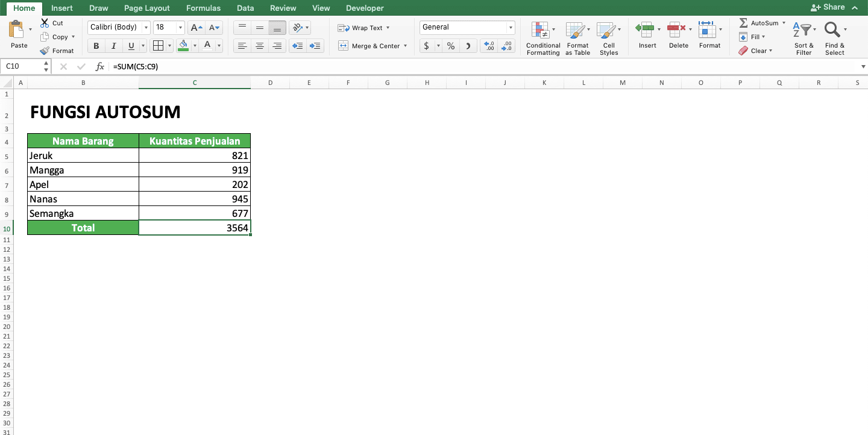Image resolution: width=868 pixels, height=435 pixels.
Task: Open the General number format dropdown
Action: [x=511, y=28]
